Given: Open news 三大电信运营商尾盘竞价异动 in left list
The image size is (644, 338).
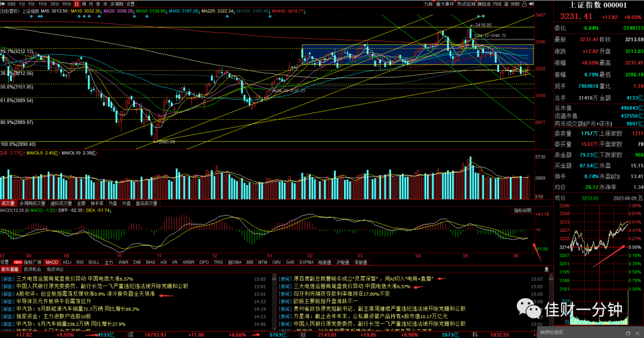Looking at the screenshot, I should (x=75, y=279).
